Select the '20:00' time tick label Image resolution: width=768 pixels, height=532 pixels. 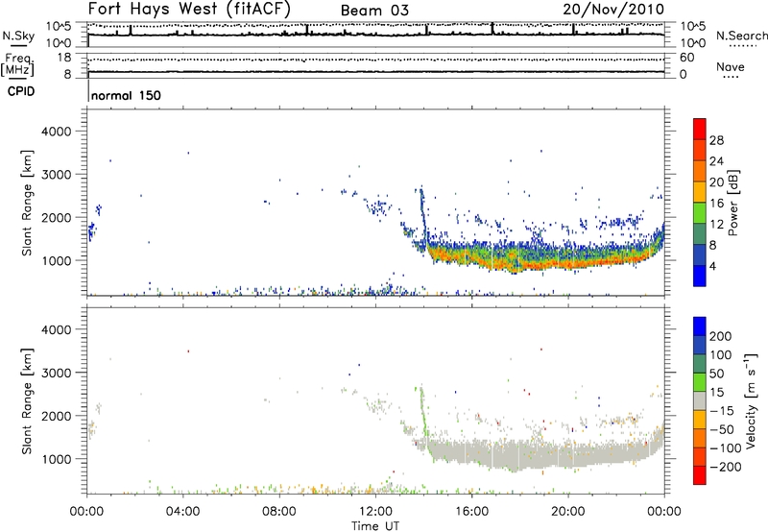pyautogui.click(x=567, y=512)
